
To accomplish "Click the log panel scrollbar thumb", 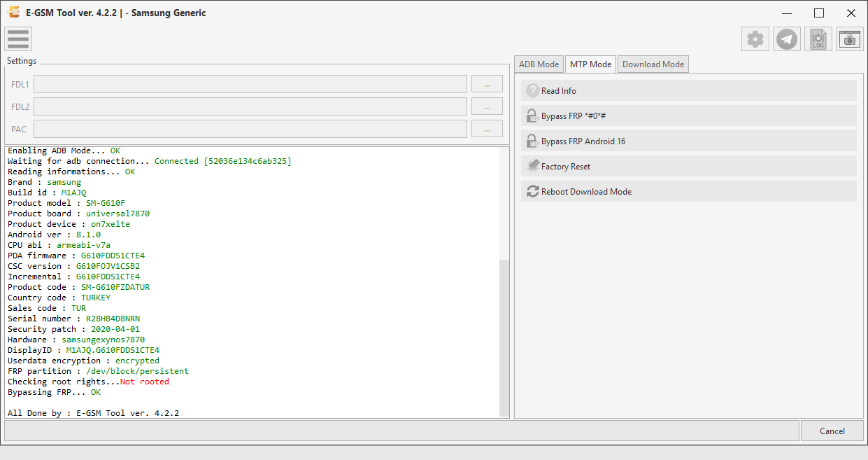I will 504,337.
